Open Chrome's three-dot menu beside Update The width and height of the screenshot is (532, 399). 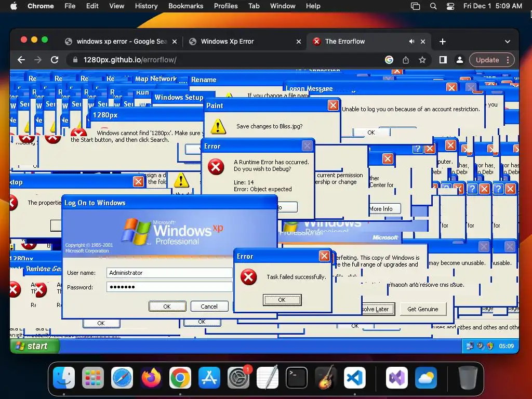coord(508,60)
